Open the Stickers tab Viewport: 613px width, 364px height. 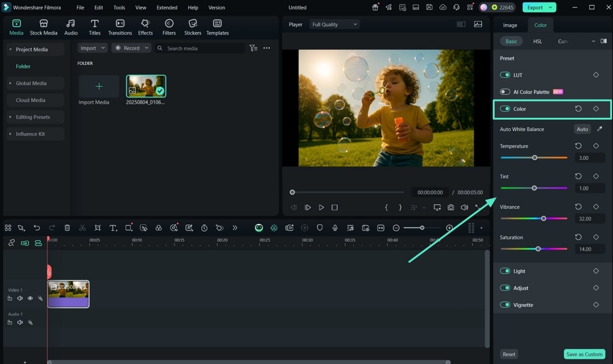click(192, 27)
